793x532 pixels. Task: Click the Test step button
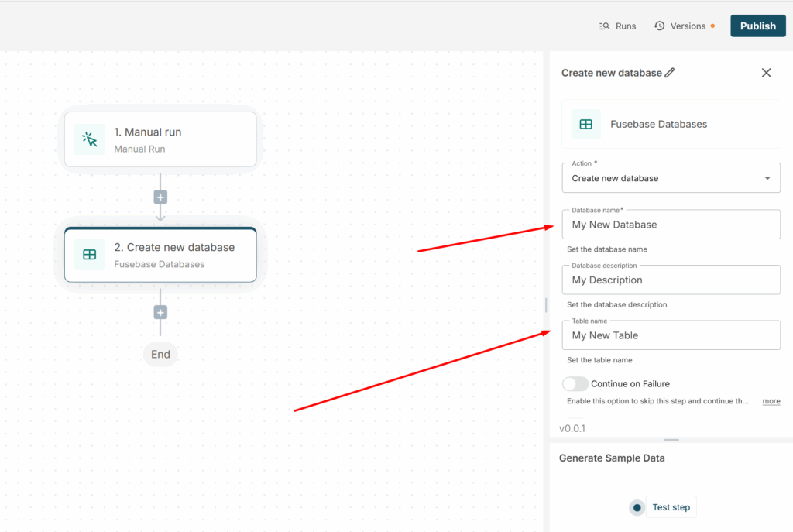tap(671, 507)
